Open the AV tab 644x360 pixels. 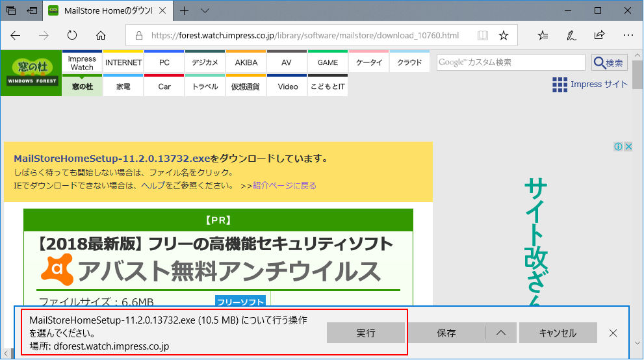click(x=287, y=62)
